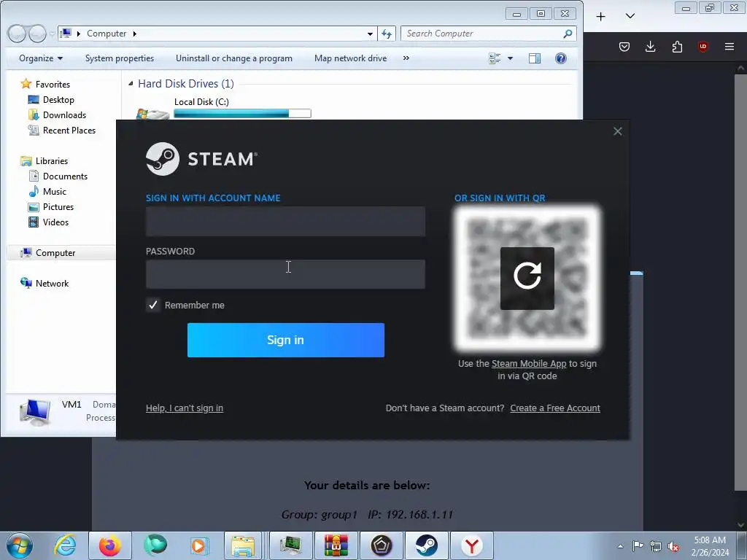747x560 pixels.
Task: Select Computer in navigation pane
Action: [x=55, y=253]
